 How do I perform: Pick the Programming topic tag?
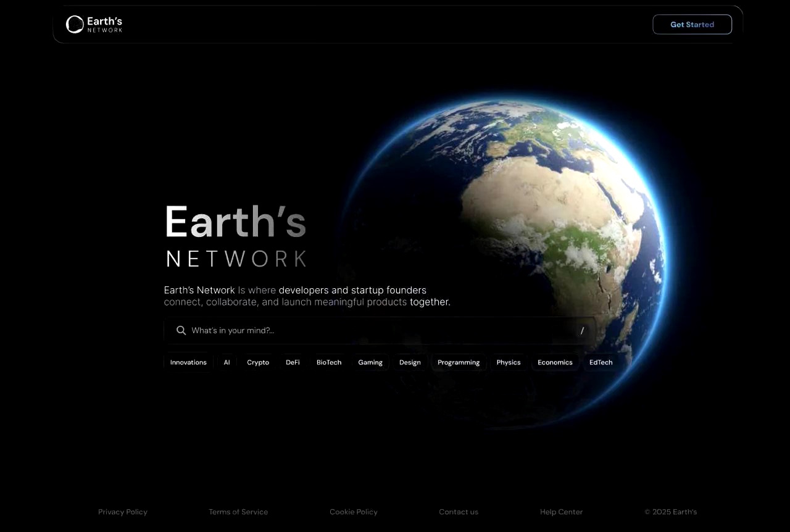459,362
